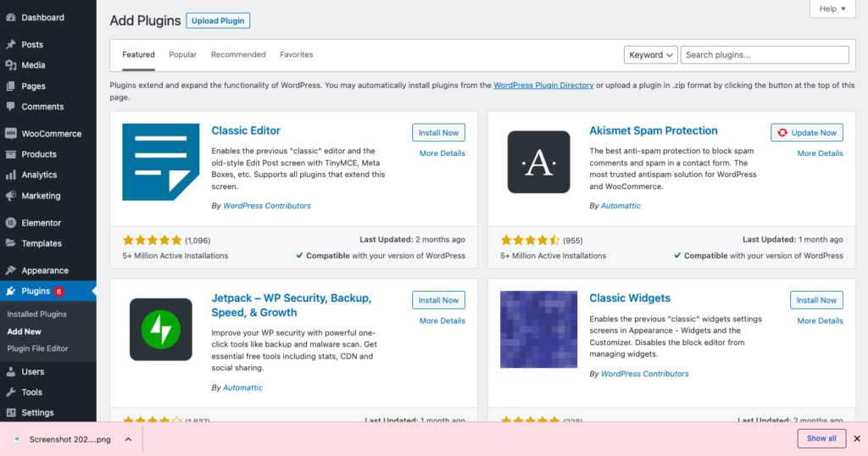Click the Tools wrench icon
The image size is (868, 456).
point(10,392)
